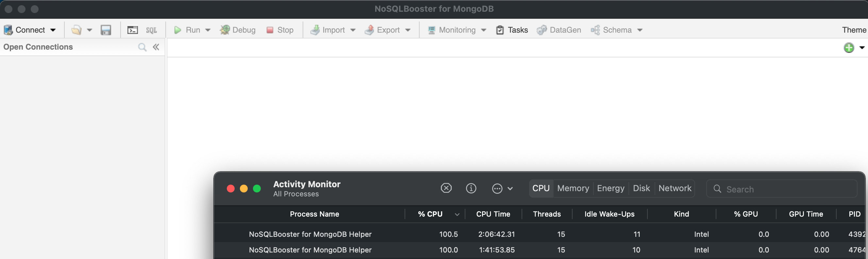Switch to the Memory tab
The width and height of the screenshot is (868, 259).
pos(573,188)
